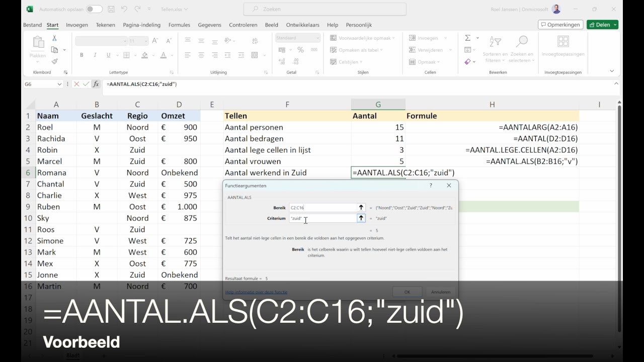The image size is (644, 362).
Task: Open the Bestand tab
Action: (x=33, y=25)
